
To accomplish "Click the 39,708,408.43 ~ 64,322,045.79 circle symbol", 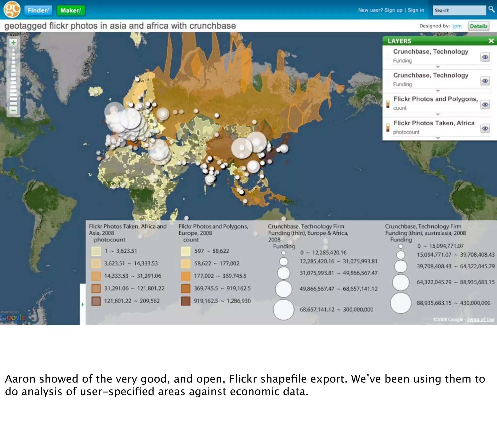I will (401, 266).
